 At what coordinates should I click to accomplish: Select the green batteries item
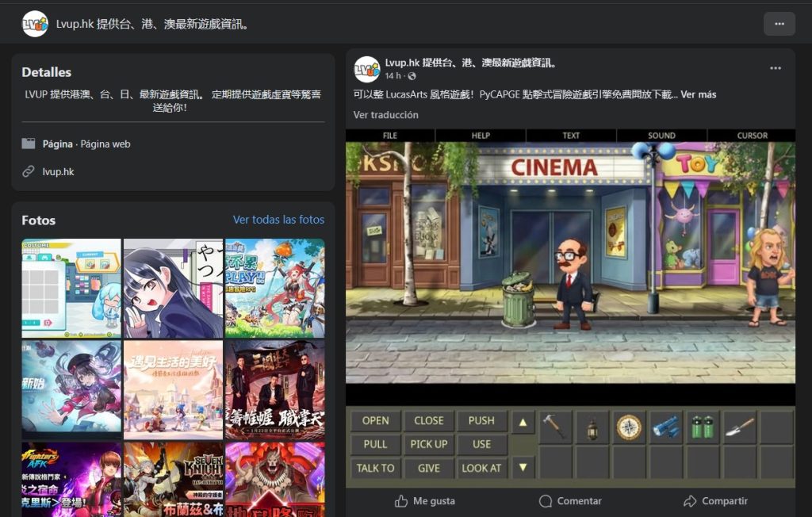tap(703, 426)
